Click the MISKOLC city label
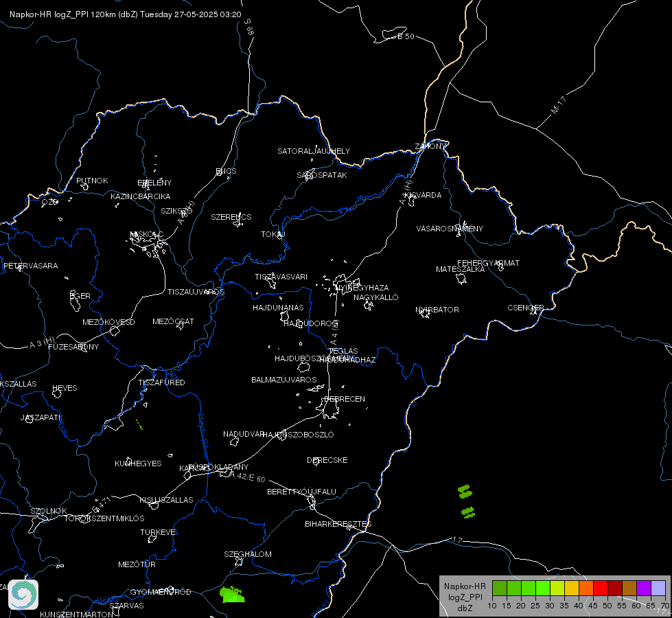This screenshot has height=618, width=672. click(147, 234)
